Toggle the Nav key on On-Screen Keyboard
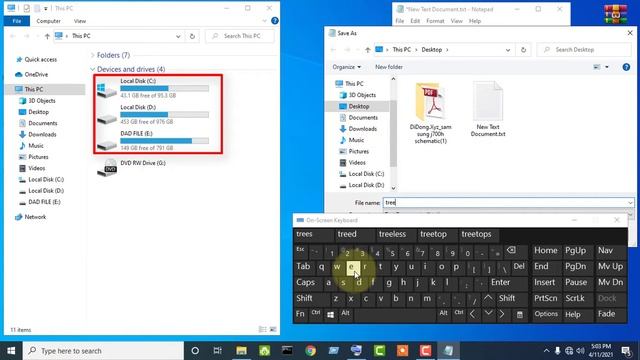Image resolution: width=640 pixels, height=360 pixels. tap(605, 251)
